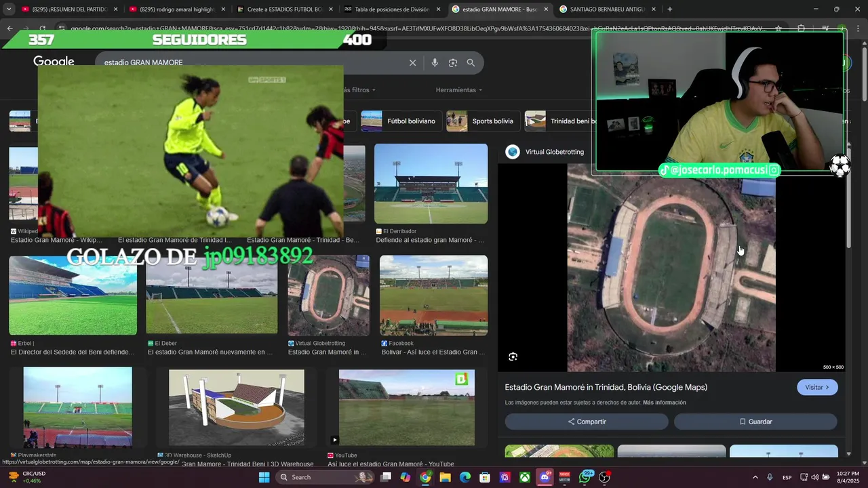This screenshot has width=868, height=488.
Task: Click the browser address bar
Action: (x=417, y=28)
